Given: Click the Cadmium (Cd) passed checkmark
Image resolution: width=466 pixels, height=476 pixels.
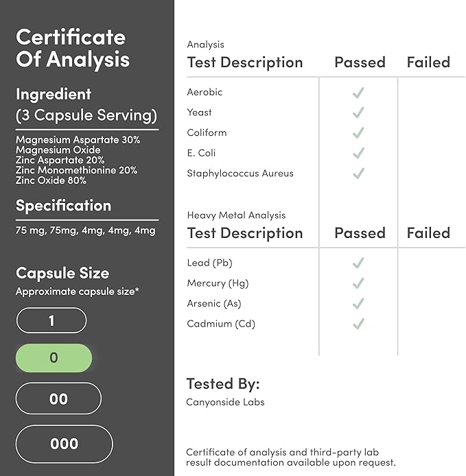Looking at the screenshot, I should tap(358, 324).
